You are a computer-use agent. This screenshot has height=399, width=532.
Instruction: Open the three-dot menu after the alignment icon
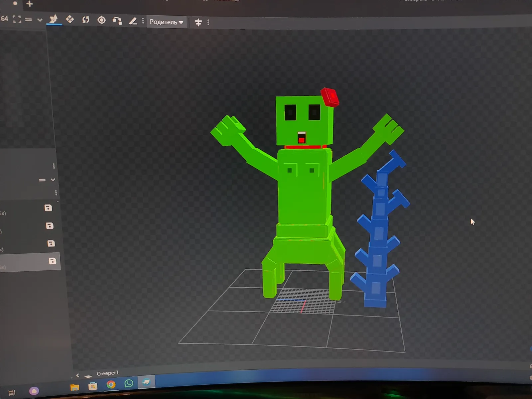(x=208, y=22)
